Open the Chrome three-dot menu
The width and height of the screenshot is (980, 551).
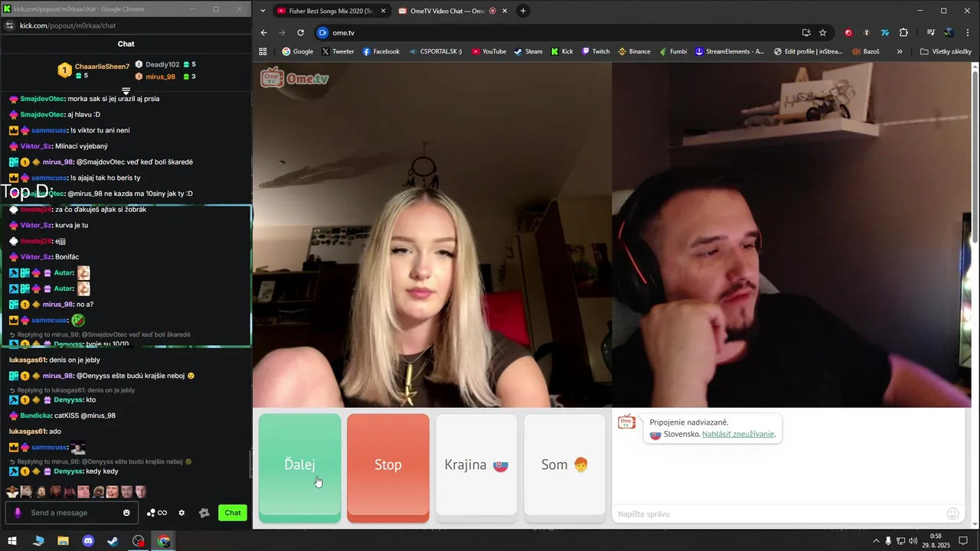point(968,33)
